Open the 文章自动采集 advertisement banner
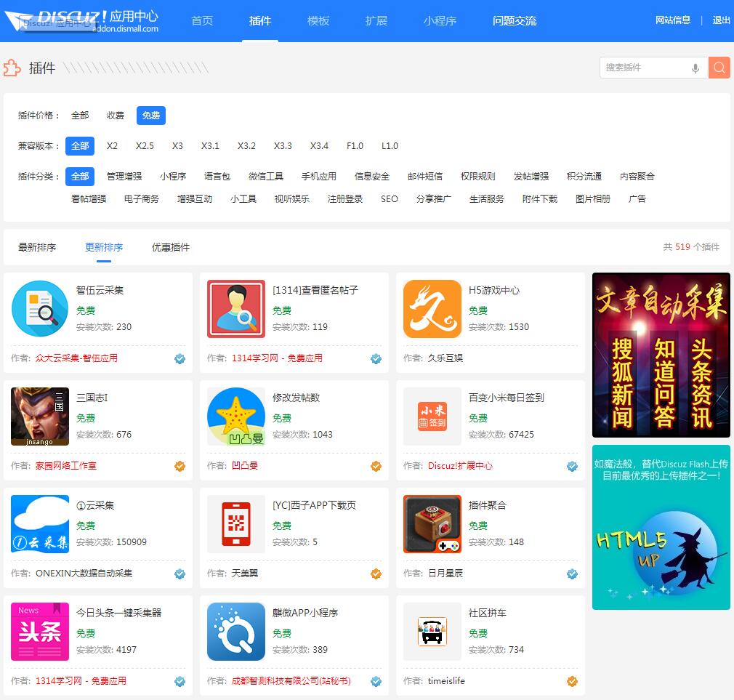 pos(661,355)
